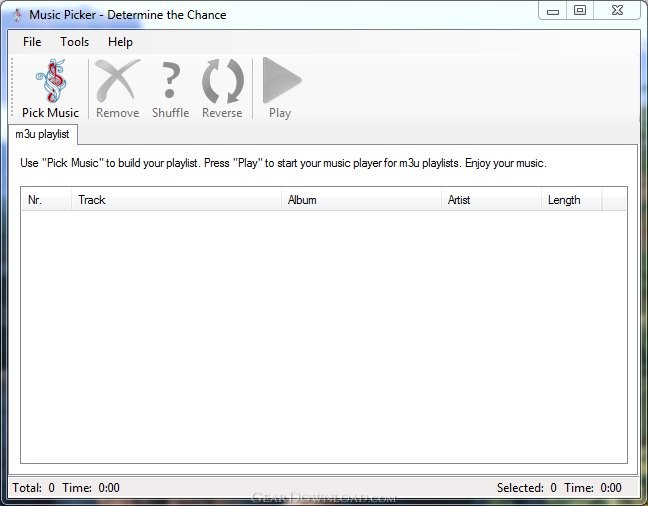Click the Shuffle question mark icon
Screen dimensions: 648x506
coord(170,81)
